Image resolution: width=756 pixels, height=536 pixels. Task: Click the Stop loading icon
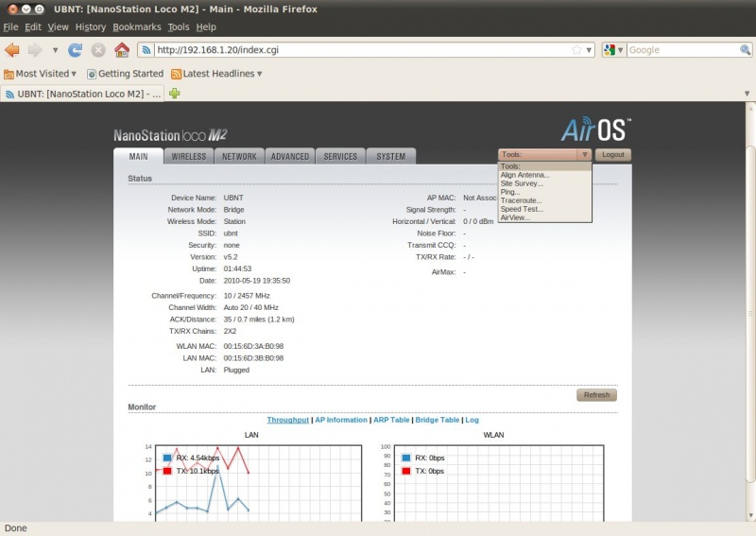coord(98,50)
